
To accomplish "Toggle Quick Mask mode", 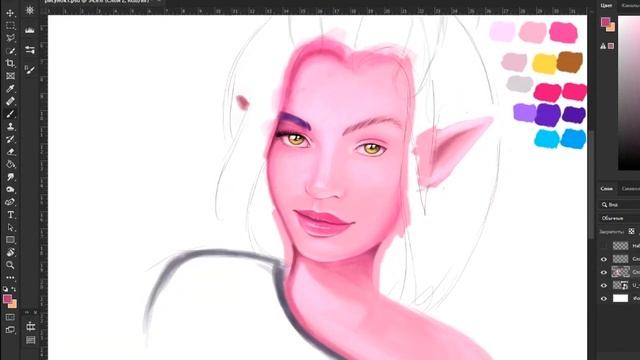I will pyautogui.click(x=10, y=317).
